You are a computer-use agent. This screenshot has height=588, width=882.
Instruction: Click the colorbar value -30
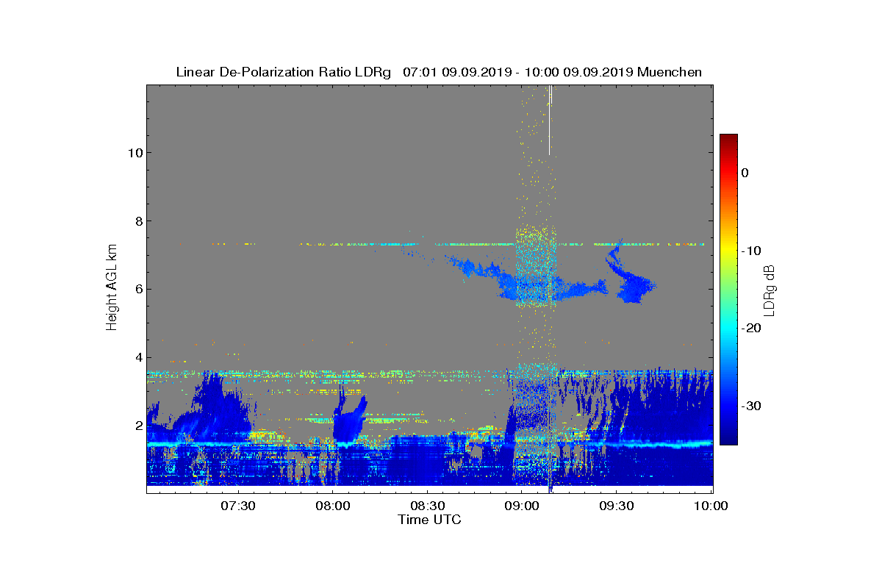coord(751,406)
